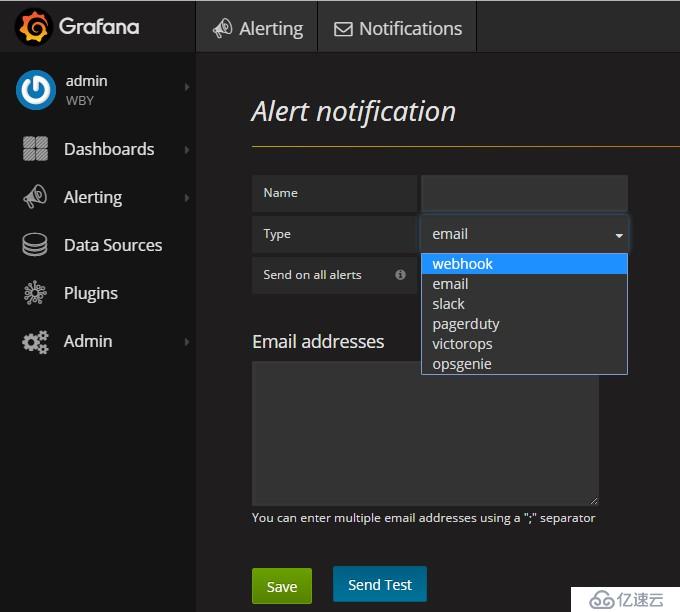Open the Plugins page
The width and height of the screenshot is (680, 612).
(x=91, y=293)
